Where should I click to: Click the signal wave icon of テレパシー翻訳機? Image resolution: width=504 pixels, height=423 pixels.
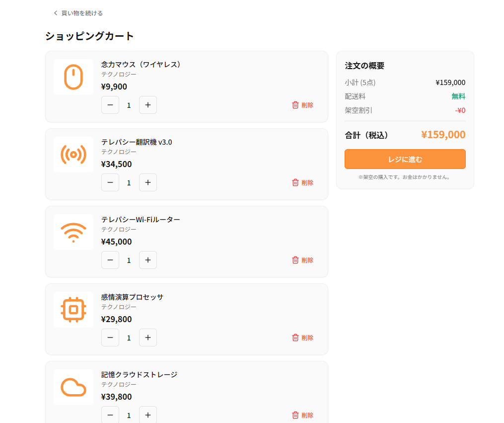click(73, 154)
